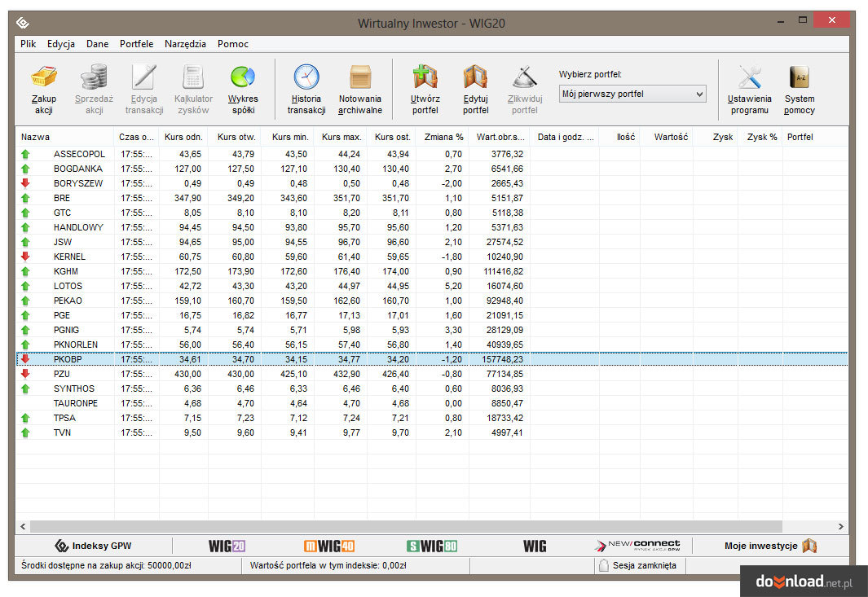Open Notowania archiwalne box icon
This screenshot has height=597, width=868.
click(359, 77)
